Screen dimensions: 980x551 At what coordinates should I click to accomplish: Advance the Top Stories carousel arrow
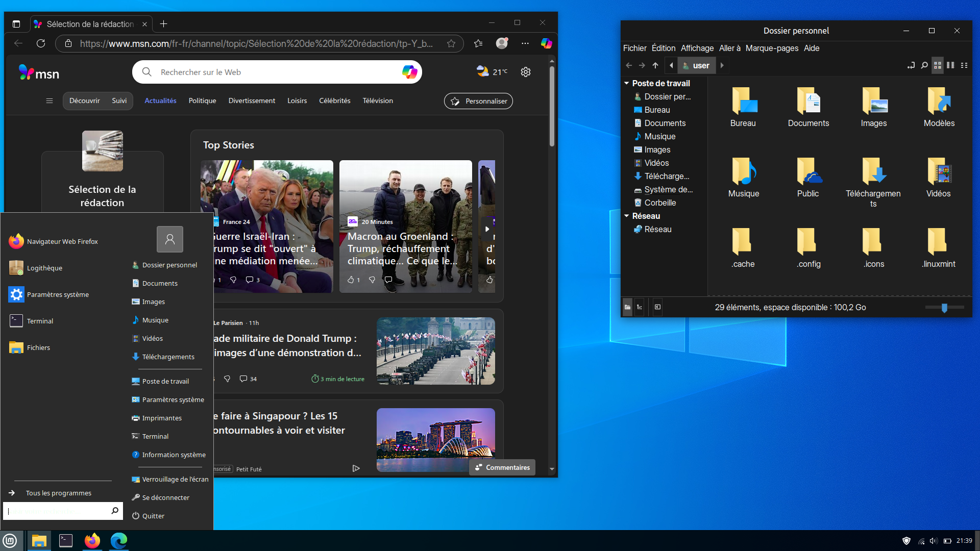(x=487, y=229)
